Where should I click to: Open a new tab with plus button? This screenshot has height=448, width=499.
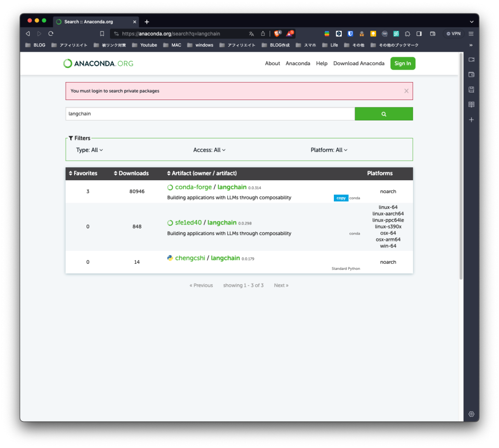tap(147, 21)
